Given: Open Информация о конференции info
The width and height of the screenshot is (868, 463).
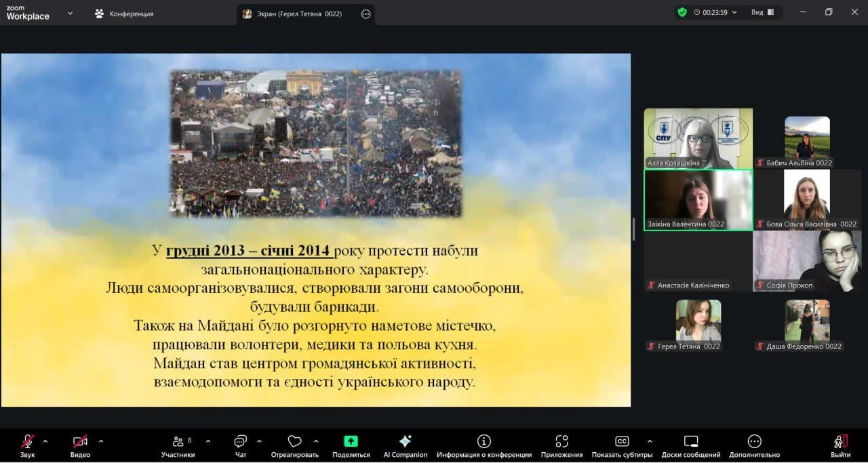Looking at the screenshot, I should coord(484,445).
